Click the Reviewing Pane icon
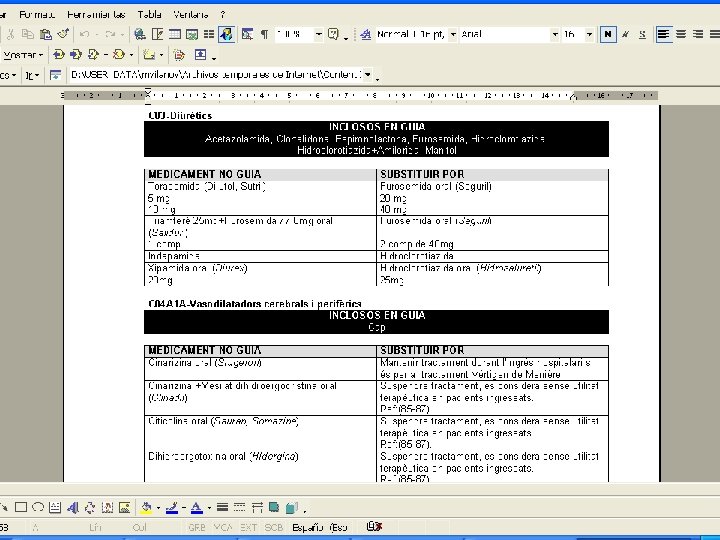720x540 pixels. point(201,55)
